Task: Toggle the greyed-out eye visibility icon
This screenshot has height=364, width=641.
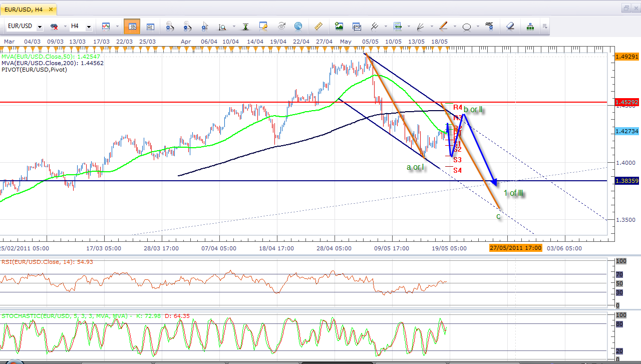Action: (281, 26)
